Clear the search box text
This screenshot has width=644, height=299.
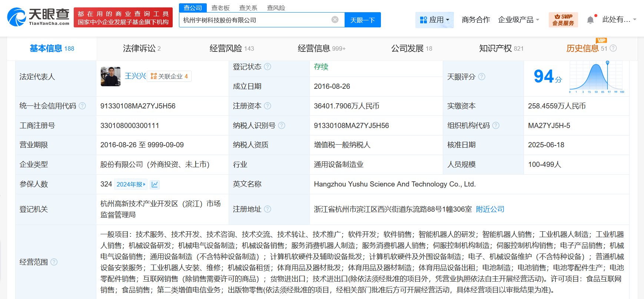[x=335, y=20]
